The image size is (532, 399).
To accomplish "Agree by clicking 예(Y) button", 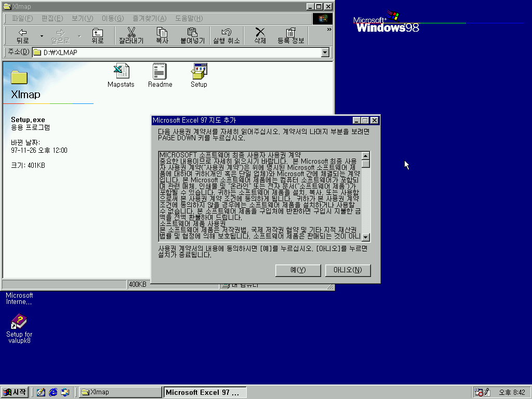I will pos(298,270).
